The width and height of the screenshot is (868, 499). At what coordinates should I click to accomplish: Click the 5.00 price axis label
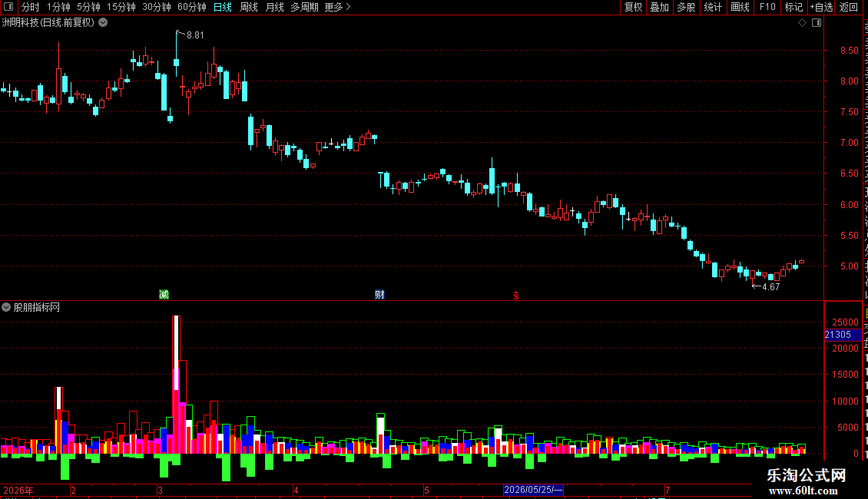coord(849,266)
